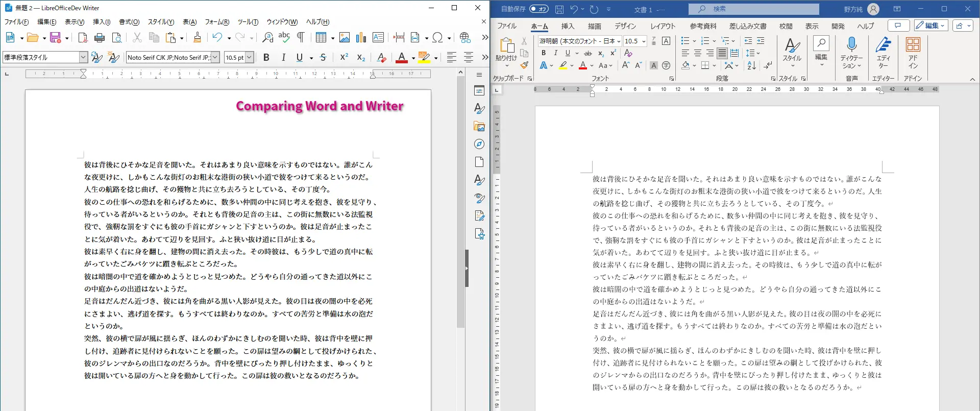
Task: Toggle show paragraph marks in Word
Action: 768,65
